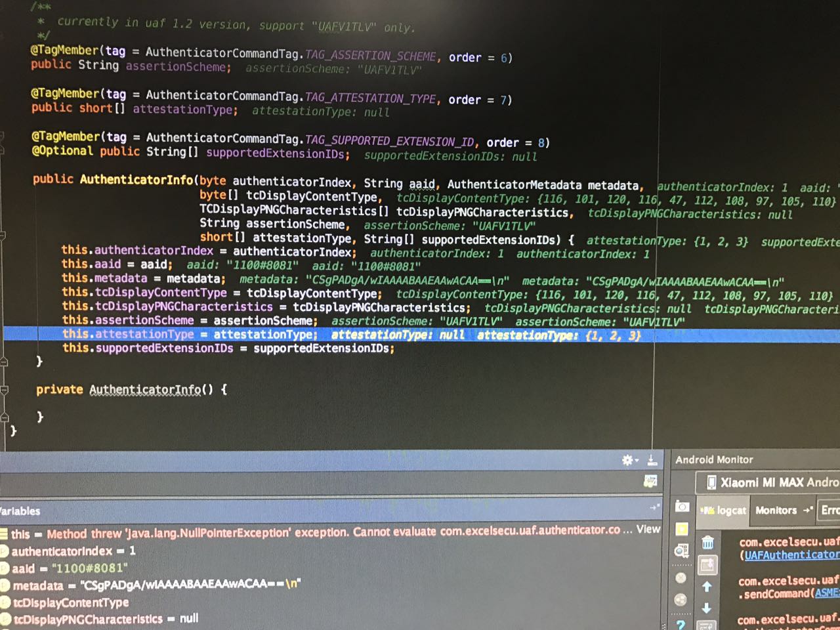Click 'public short[] attestationType' field declaration
This screenshot has width=840, height=630.
pos(135,108)
